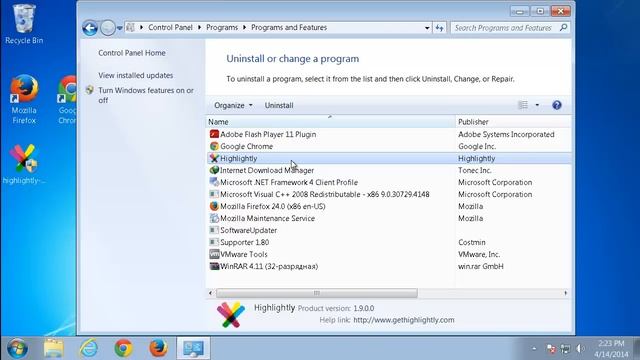This screenshot has height=360, width=640.
Task: Launch Firefox from taskbar
Action: [x=158, y=348]
